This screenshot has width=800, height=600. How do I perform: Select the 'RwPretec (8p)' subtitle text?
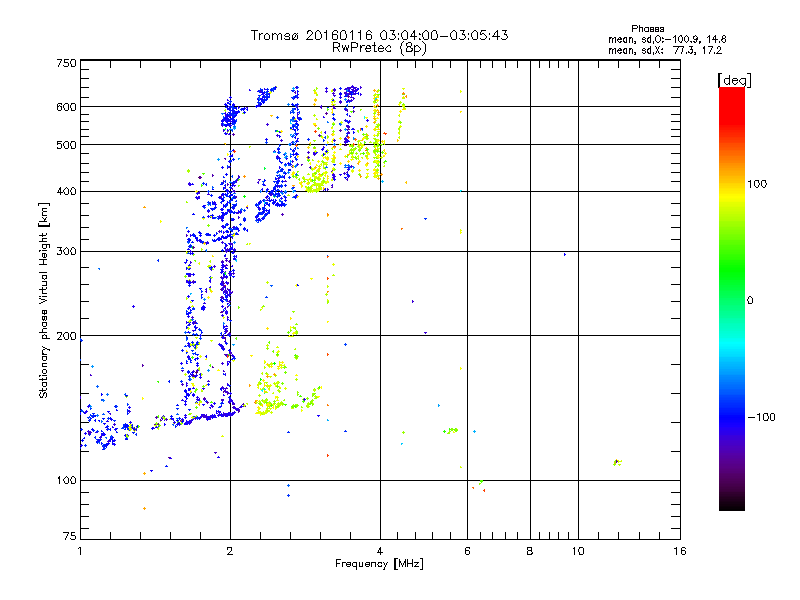[379, 48]
